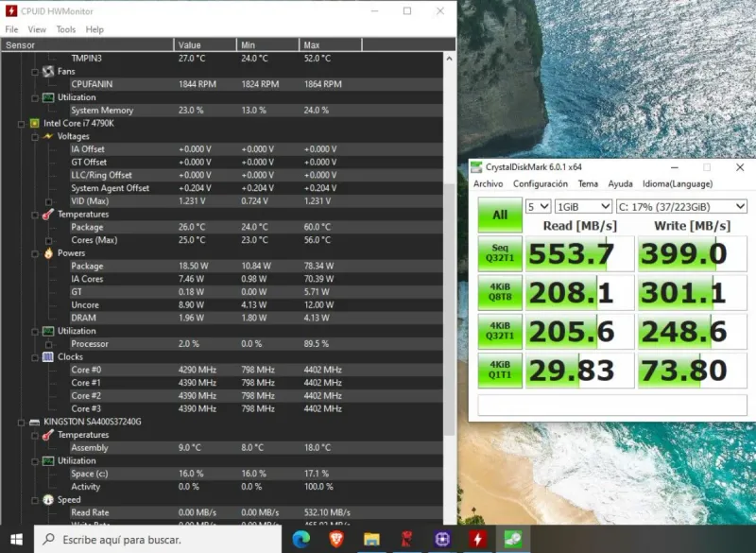This screenshot has height=553, width=756.
Task: Click the scroll up arrow in HWMonitor
Action: [x=450, y=59]
